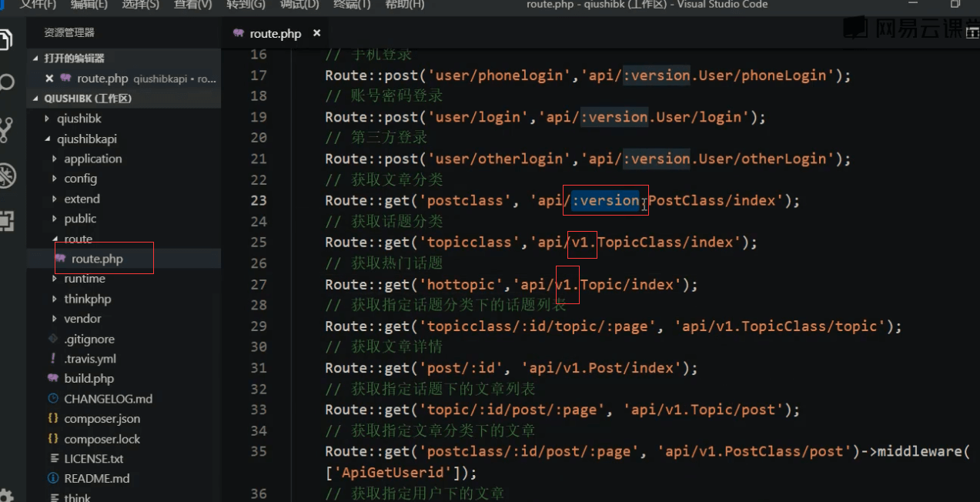Expand the thinkphp folder
Image resolution: width=980 pixels, height=502 pixels.
[87, 299]
